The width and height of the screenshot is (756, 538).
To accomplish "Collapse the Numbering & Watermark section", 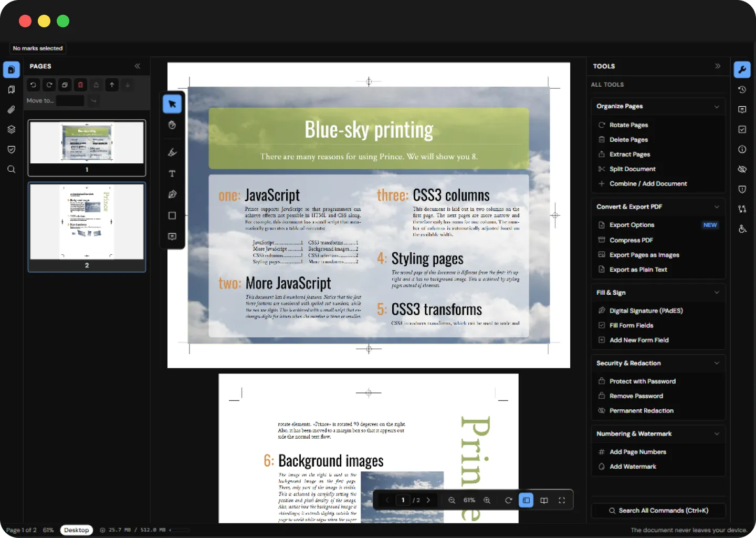I will tap(717, 434).
